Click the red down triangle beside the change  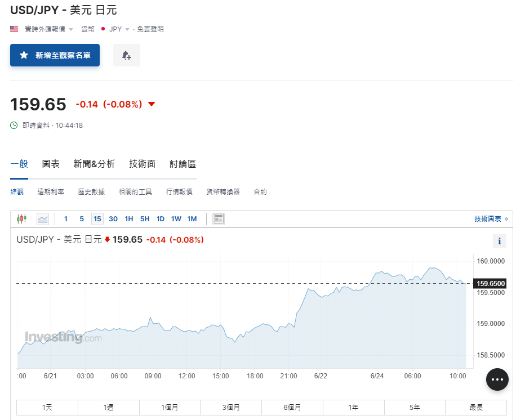pyautogui.click(x=151, y=104)
